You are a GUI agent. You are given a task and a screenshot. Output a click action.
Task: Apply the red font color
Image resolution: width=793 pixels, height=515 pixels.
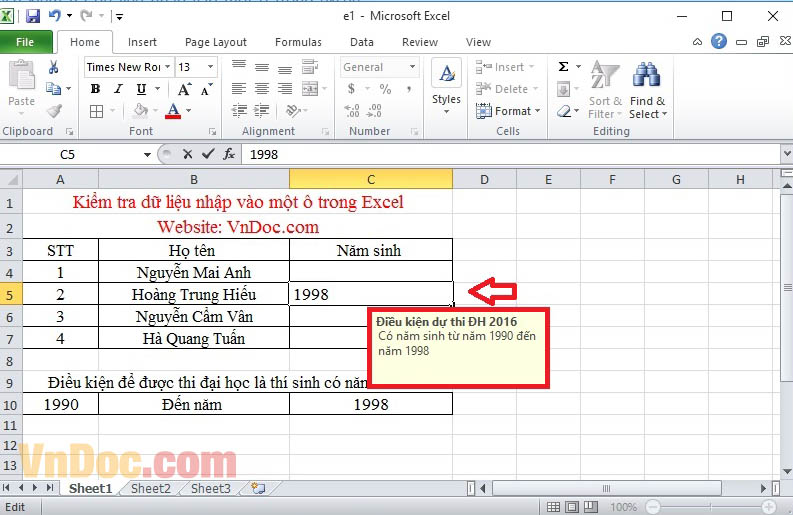point(173,111)
